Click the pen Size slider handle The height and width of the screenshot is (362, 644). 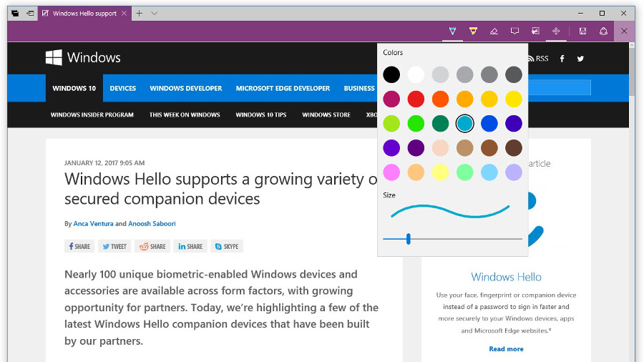pos(409,239)
